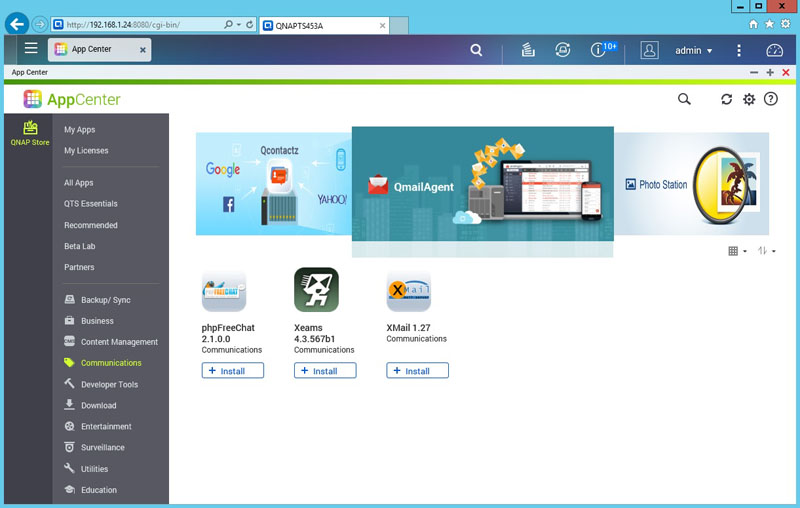Close the App Center inner window
800x508 pixels.
click(786, 72)
